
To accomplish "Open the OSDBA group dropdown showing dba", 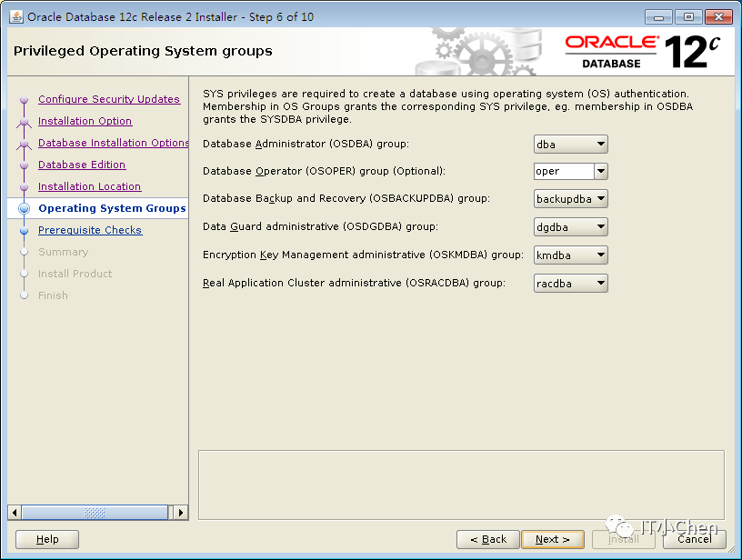I will 571,145.
